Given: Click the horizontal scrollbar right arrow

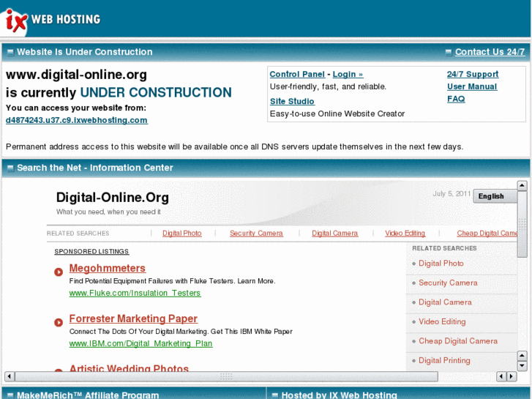Looking at the screenshot, I should pos(512,376).
